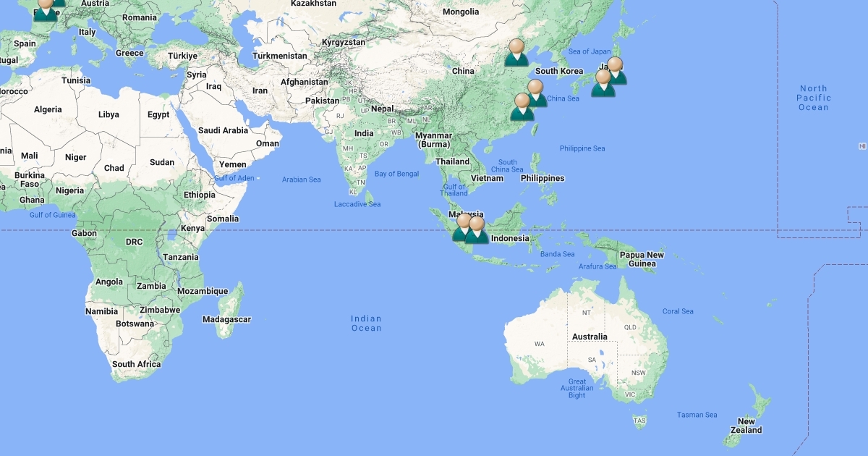Click the Thailand label
The height and width of the screenshot is (456, 868).
(452, 161)
